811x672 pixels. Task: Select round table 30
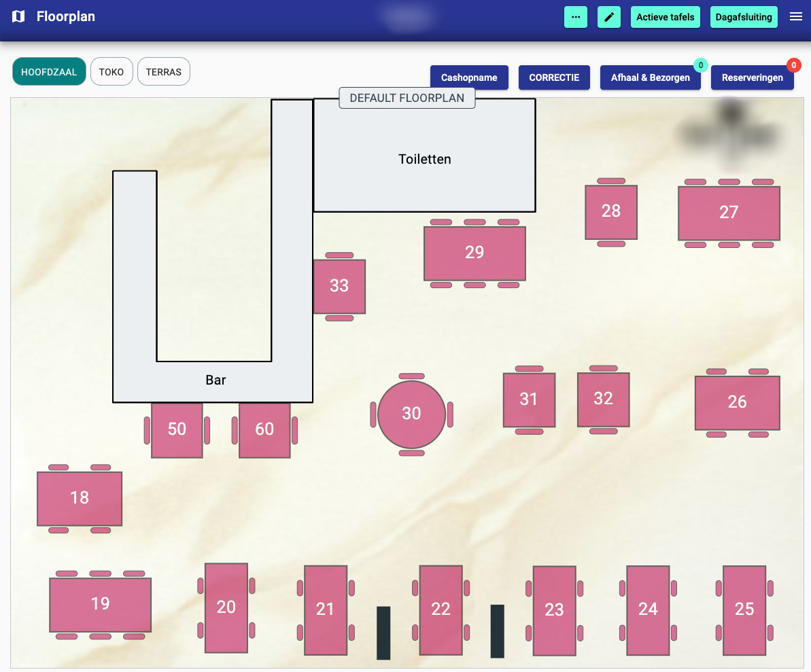coord(411,414)
